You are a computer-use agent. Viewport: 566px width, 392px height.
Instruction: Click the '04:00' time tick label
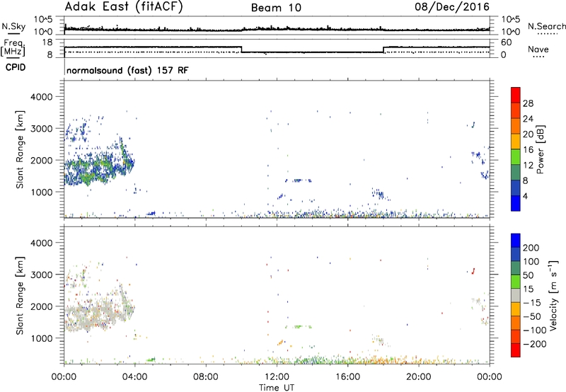pos(135,377)
